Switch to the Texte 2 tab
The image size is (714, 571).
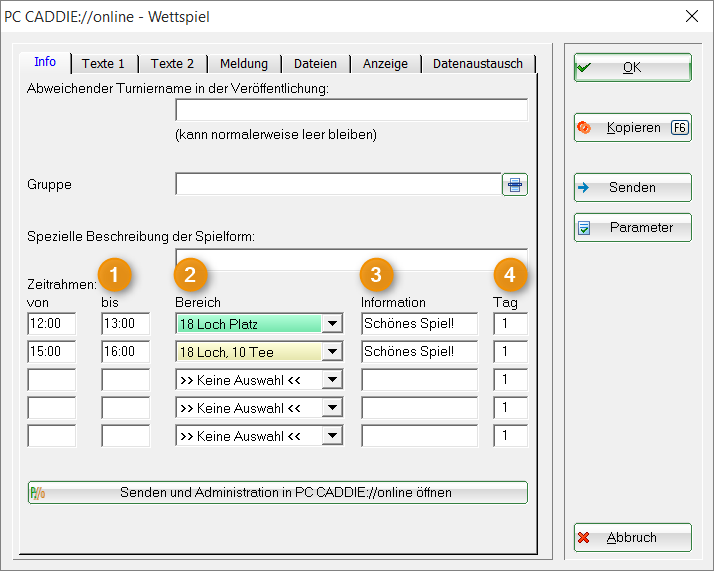coord(173,64)
